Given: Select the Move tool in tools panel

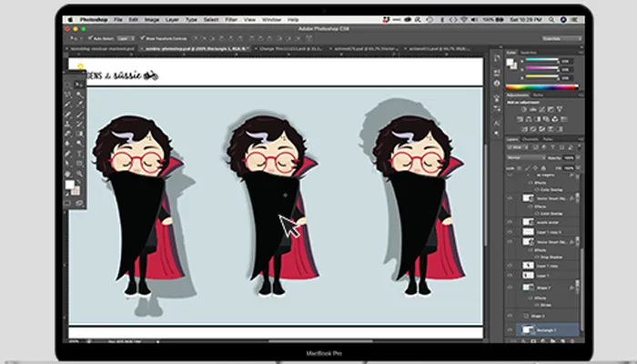Looking at the screenshot, I should 79,85.
